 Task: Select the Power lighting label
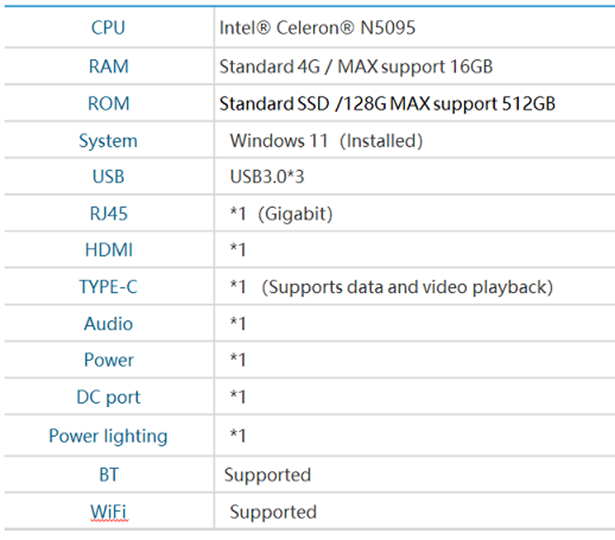pos(108,436)
